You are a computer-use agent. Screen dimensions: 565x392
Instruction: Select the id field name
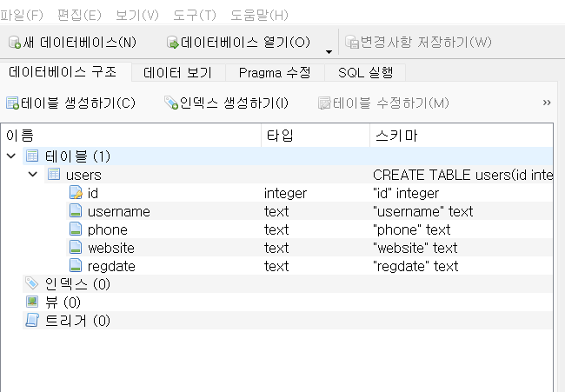tap(93, 193)
